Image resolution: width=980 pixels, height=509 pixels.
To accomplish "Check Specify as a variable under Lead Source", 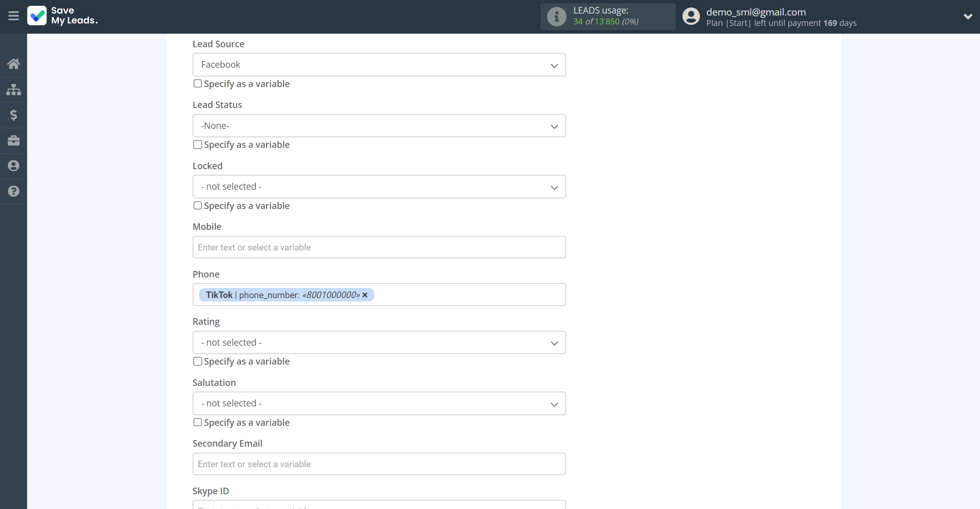I will click(198, 84).
